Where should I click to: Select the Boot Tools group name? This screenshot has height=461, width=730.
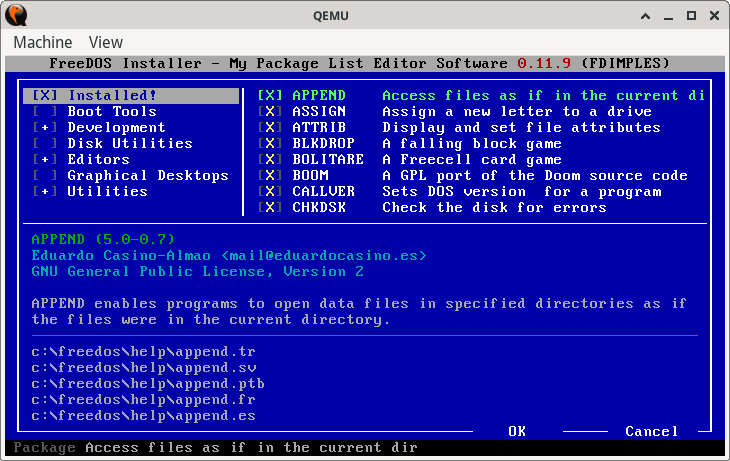112,111
